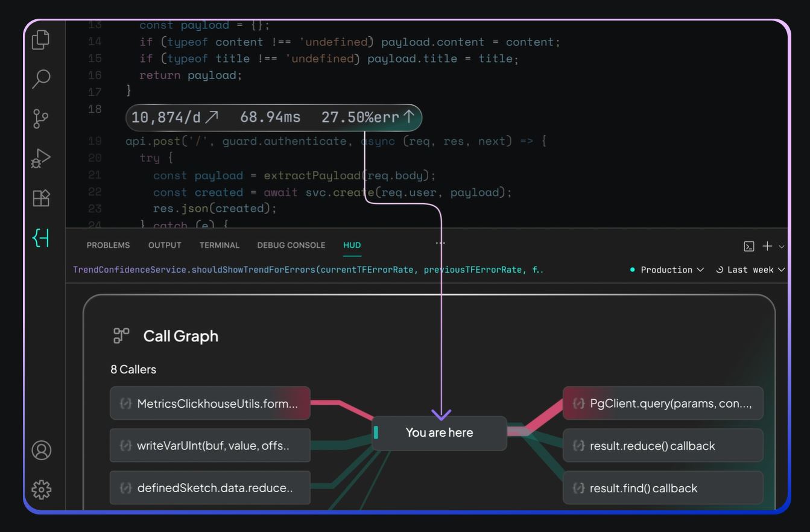Click the You are here graph node
The height and width of the screenshot is (532, 810).
click(439, 432)
